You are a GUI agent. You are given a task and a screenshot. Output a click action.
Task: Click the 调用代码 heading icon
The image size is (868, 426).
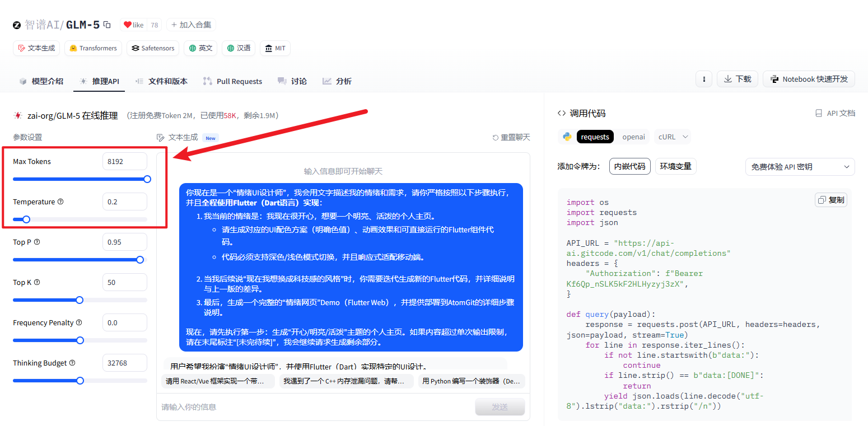coord(562,113)
